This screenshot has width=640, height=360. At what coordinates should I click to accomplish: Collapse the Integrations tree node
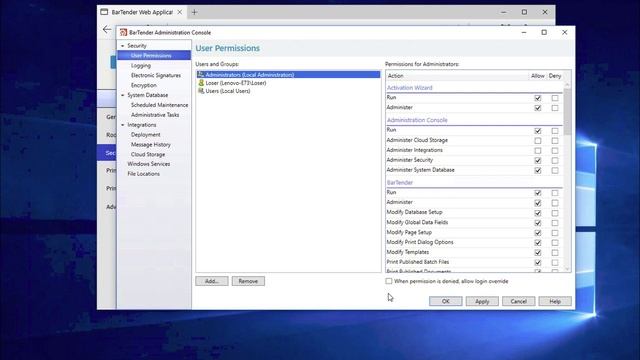click(x=122, y=125)
